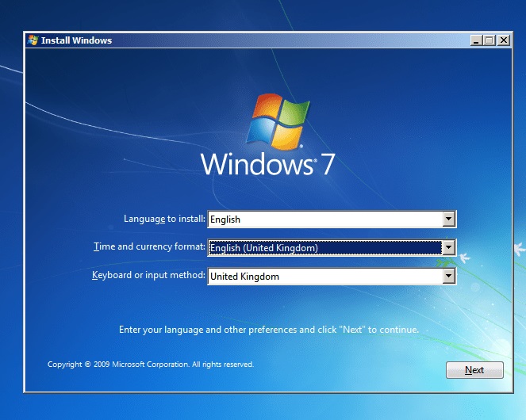Select the United Kingdom keyboard field
This screenshot has height=420, width=526.
point(332,277)
